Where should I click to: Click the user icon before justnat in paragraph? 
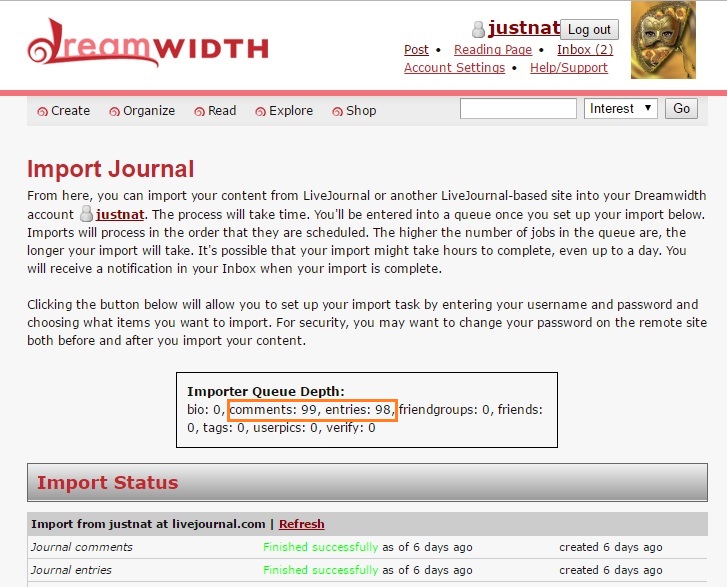(86, 215)
